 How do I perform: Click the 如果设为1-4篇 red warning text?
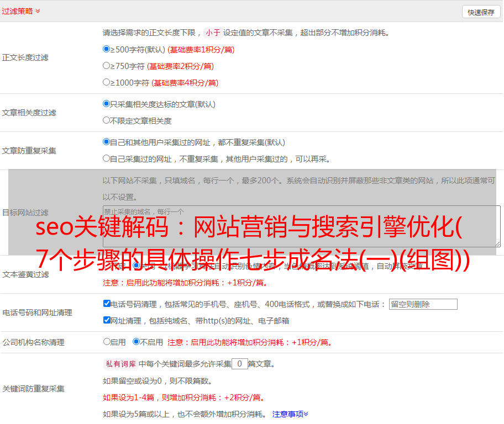185,397
